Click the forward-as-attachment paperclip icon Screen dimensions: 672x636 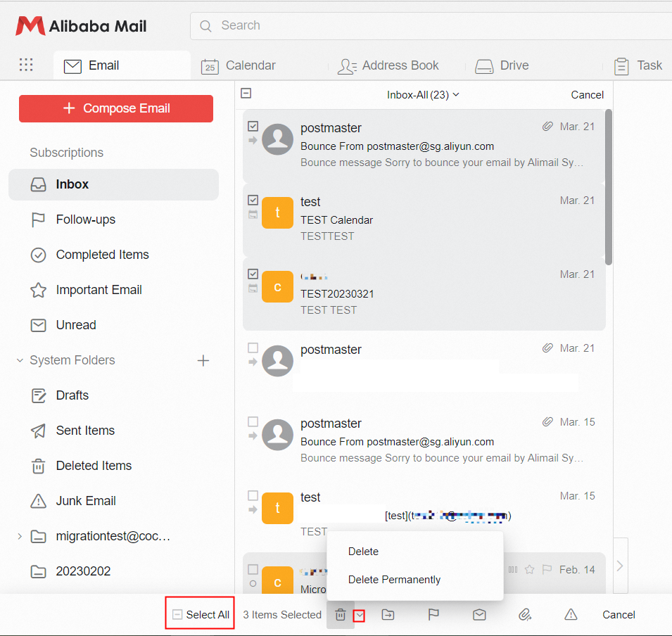coord(525,615)
